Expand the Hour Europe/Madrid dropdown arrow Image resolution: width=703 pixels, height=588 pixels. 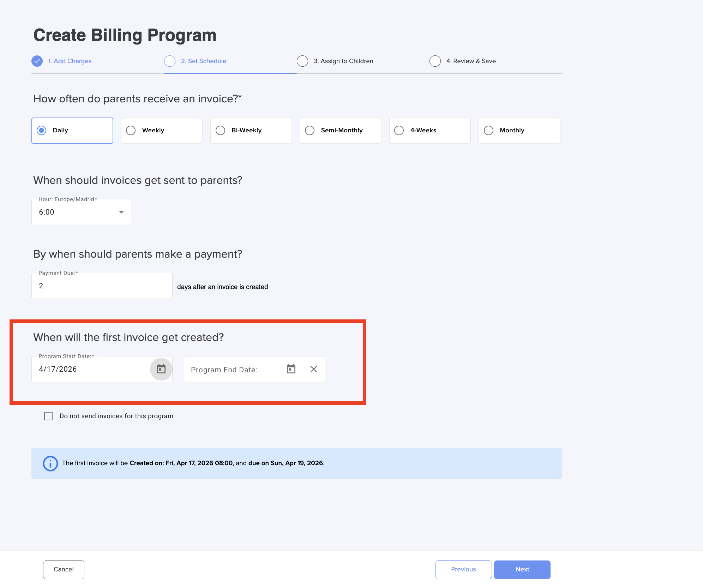coord(121,212)
